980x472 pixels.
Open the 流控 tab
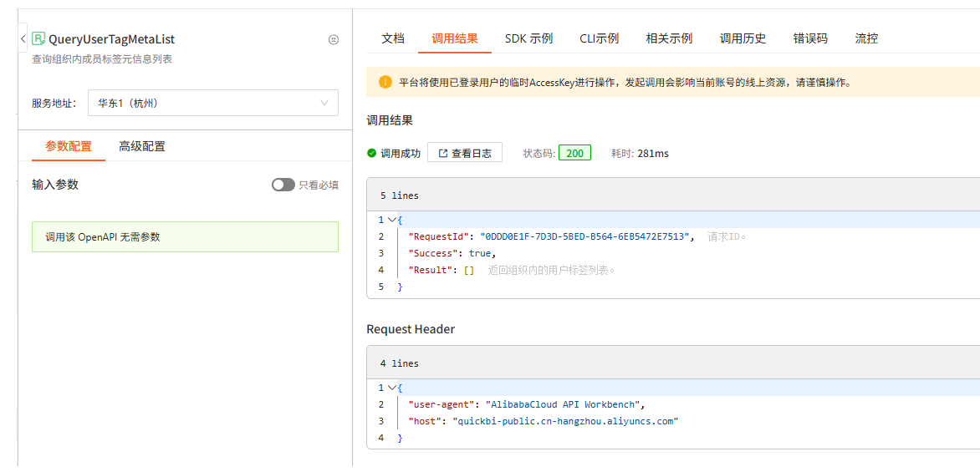coord(866,38)
